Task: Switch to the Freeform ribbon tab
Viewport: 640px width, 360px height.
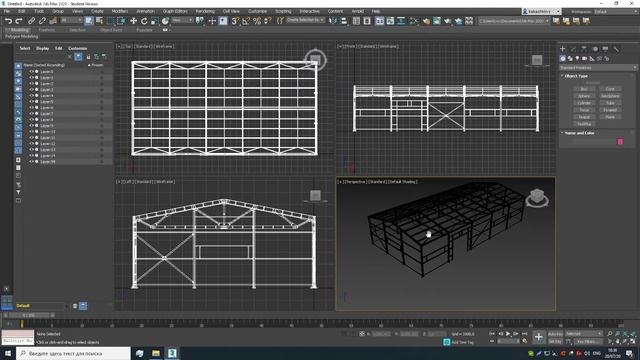Action: (47, 30)
